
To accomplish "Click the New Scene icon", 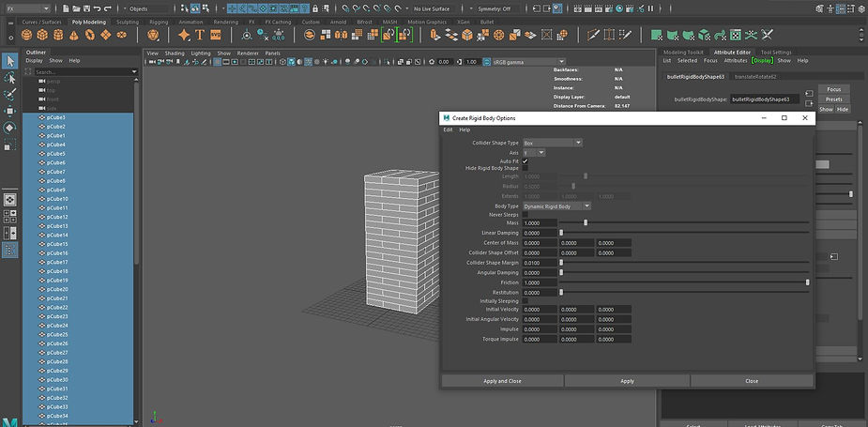I will pyautogui.click(x=66, y=8).
